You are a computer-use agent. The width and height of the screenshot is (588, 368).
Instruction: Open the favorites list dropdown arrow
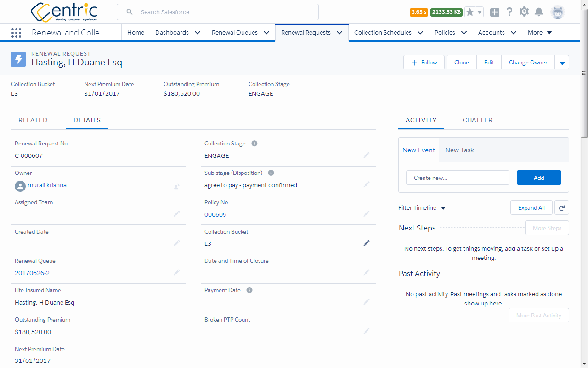tap(481, 11)
